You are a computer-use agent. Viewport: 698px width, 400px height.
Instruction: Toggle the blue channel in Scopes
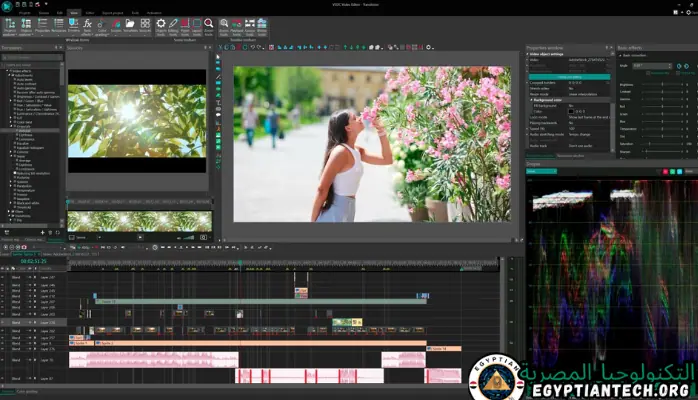pyautogui.click(x=679, y=171)
